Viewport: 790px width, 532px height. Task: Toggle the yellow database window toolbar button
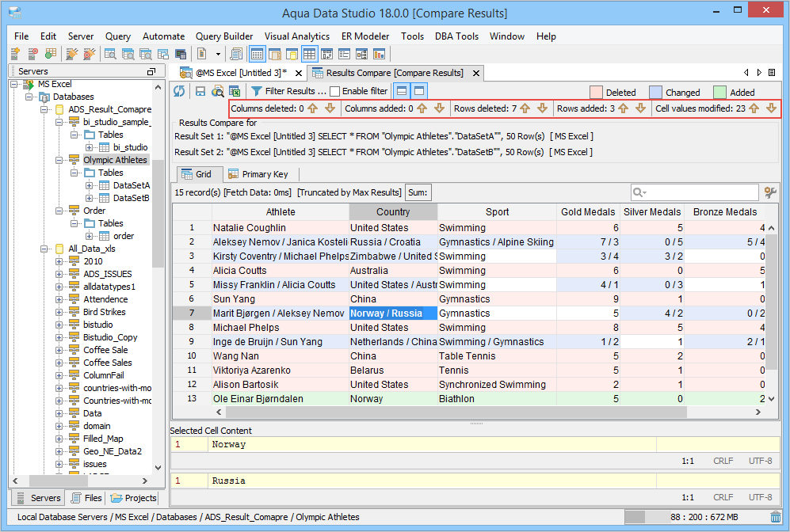coord(292,53)
